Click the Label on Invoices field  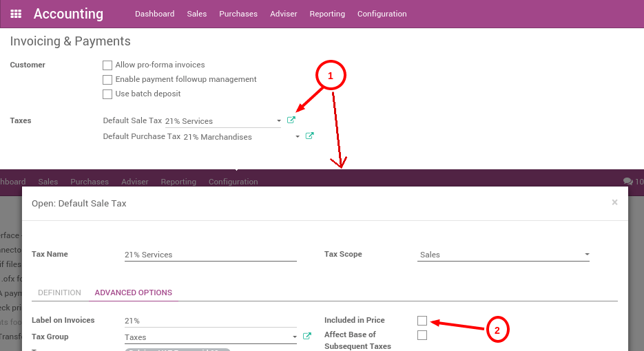point(210,321)
